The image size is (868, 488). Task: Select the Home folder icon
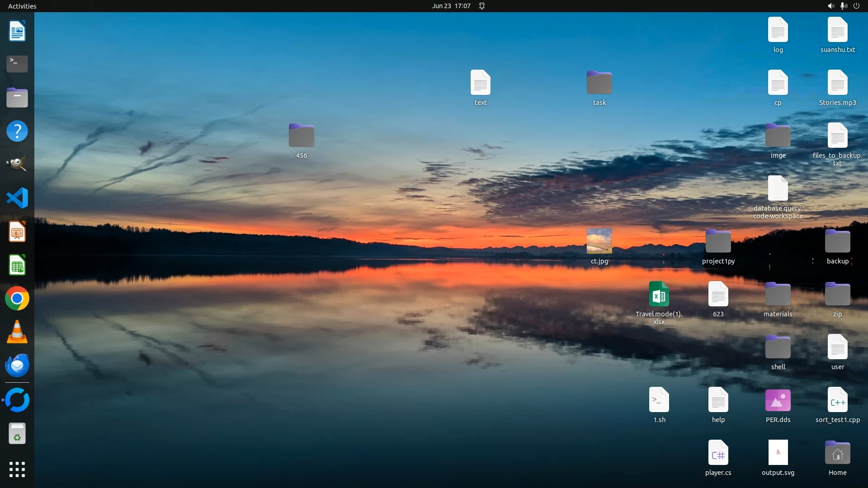(837, 453)
